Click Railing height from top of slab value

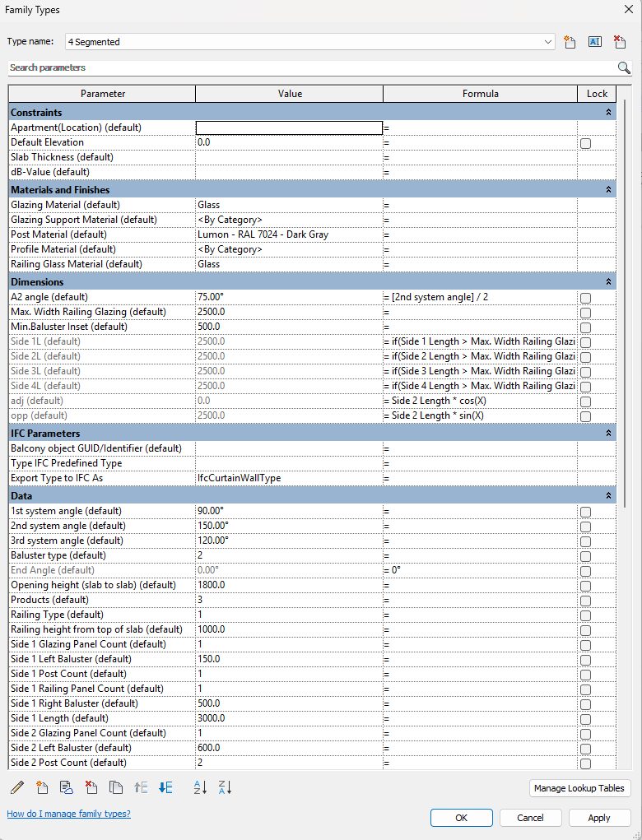(x=290, y=629)
